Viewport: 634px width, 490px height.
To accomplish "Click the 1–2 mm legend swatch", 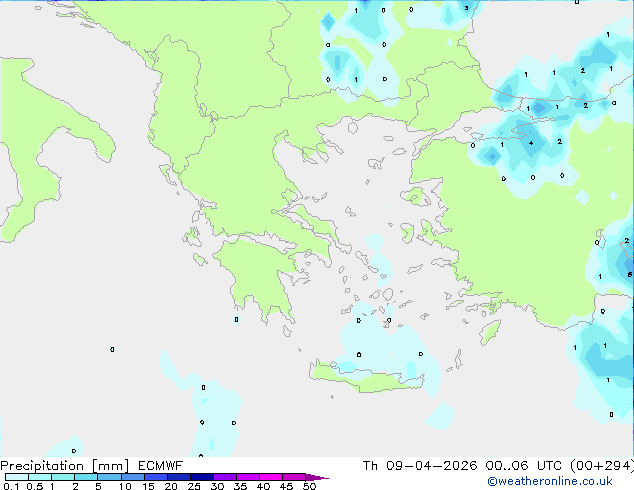I will coord(63,477).
